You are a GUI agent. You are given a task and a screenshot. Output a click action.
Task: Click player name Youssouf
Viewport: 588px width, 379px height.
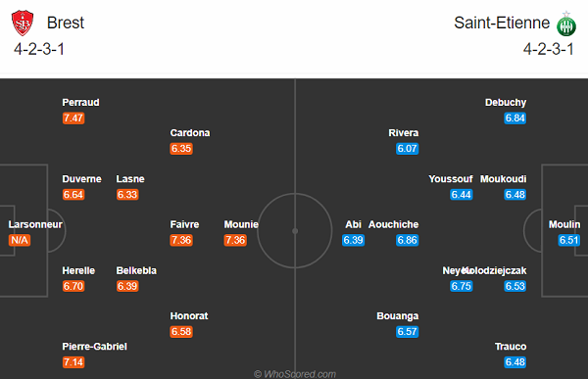coord(451,179)
